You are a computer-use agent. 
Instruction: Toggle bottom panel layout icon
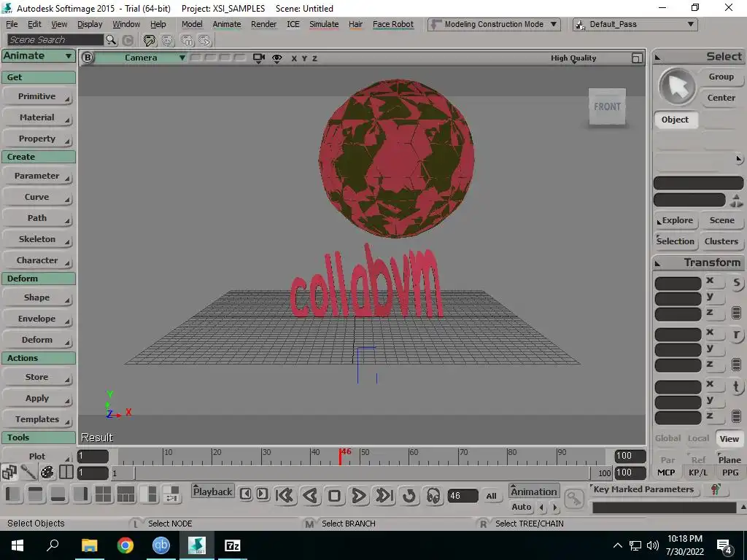[58, 494]
